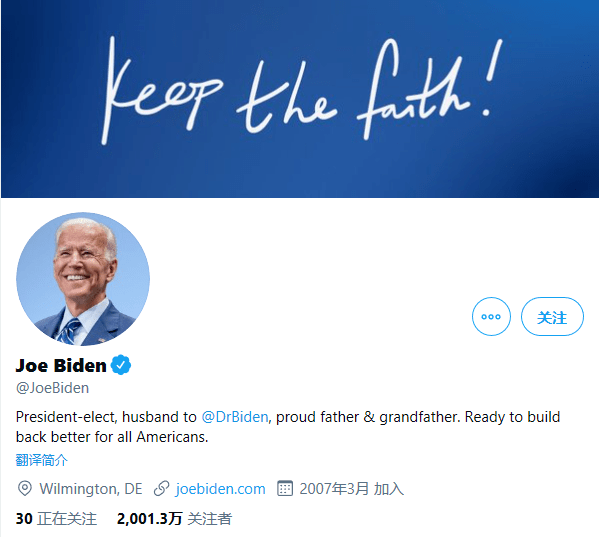Open the three-dot more options button
Image resolution: width=599 pixels, height=537 pixels.
pyautogui.click(x=491, y=316)
